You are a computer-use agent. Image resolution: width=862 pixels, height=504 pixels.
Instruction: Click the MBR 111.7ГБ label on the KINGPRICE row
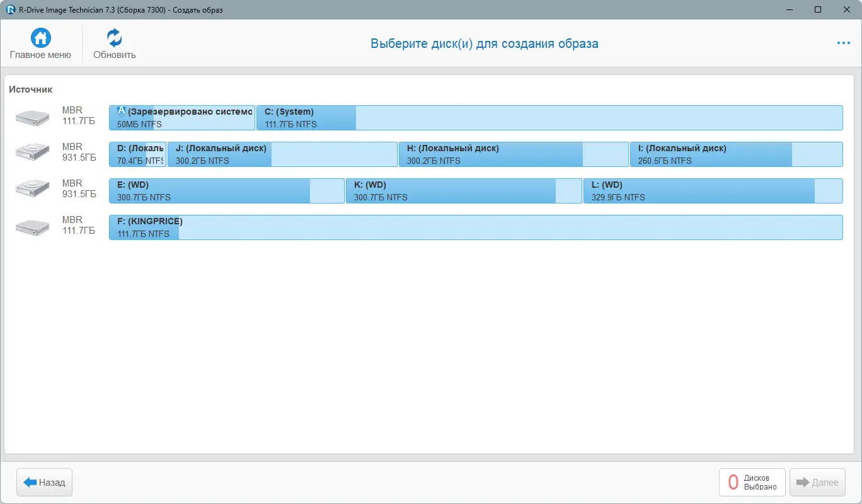point(79,226)
